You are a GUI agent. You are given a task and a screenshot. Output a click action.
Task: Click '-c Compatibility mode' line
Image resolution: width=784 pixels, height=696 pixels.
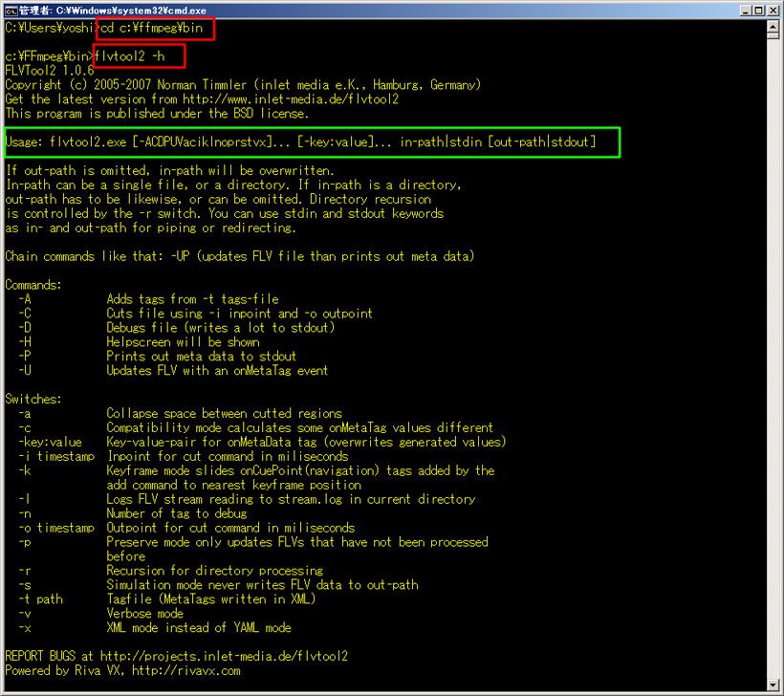pos(256,427)
